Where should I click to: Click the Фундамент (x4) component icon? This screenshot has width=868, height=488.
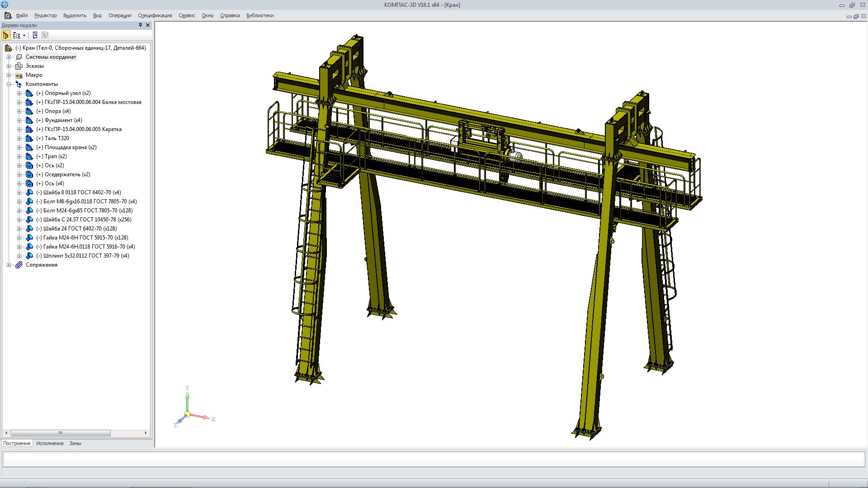[29, 120]
